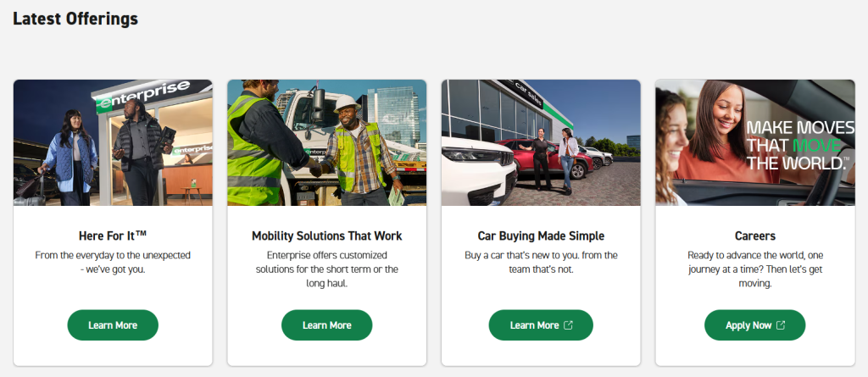868x377 pixels.
Task: Select the car dealership lot photo
Action: click(541, 143)
